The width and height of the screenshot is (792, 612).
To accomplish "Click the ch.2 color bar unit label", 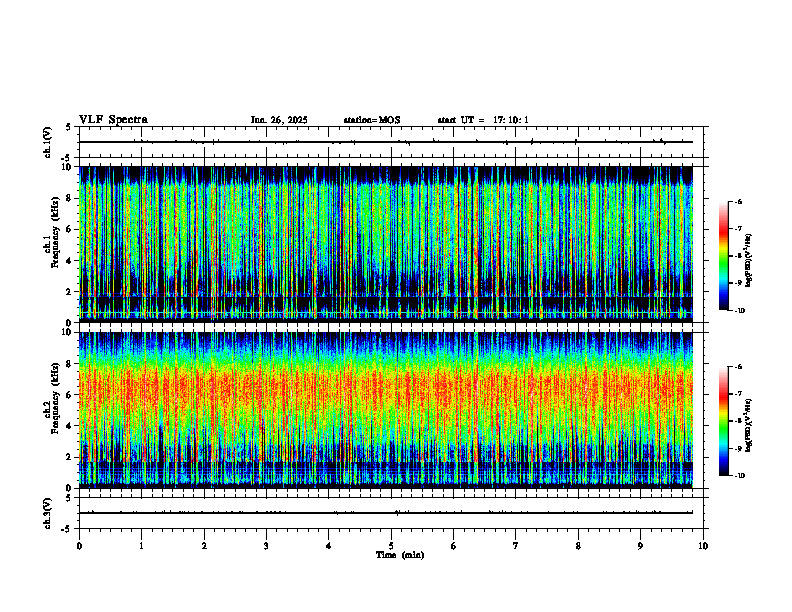I will (749, 425).
